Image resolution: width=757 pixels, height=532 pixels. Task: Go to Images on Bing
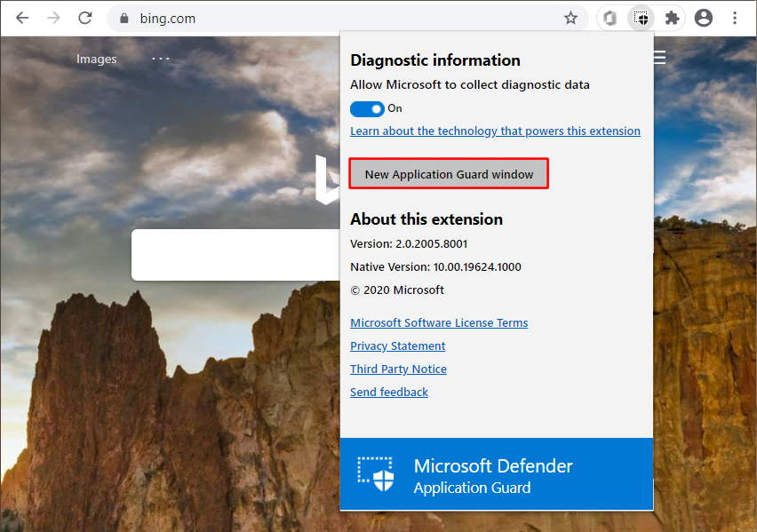96,59
